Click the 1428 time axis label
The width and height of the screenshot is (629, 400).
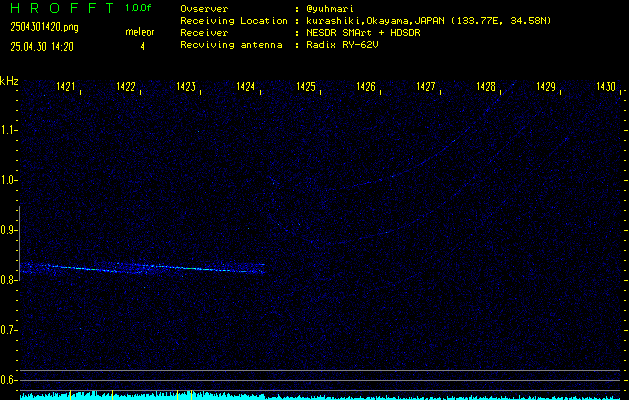click(x=486, y=86)
